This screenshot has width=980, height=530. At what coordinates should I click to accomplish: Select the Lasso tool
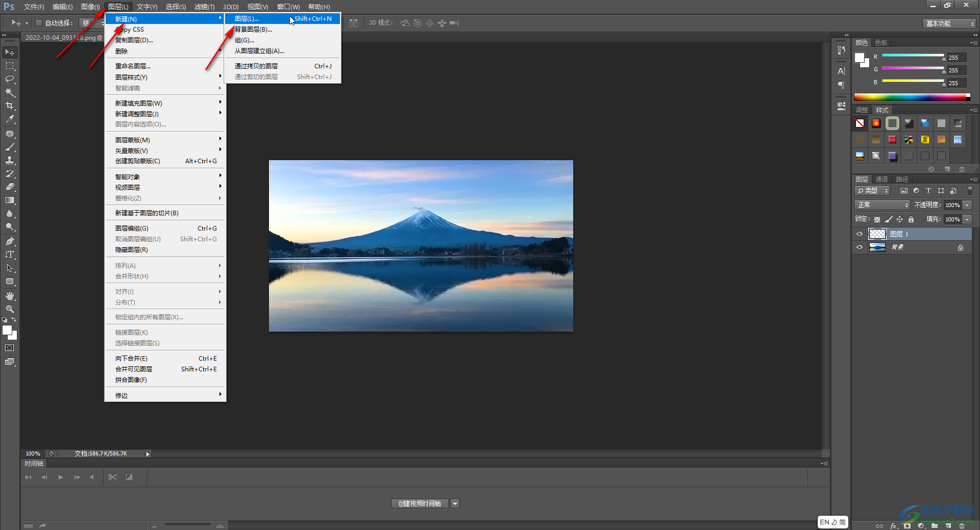tap(10, 79)
